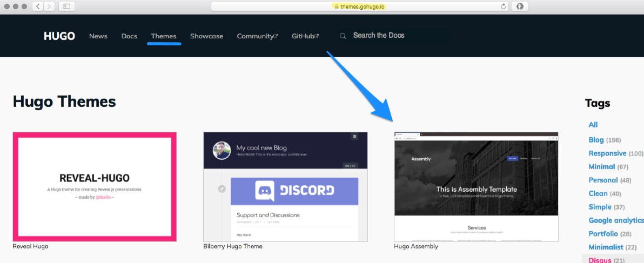Click the Hugo Themes heading
The image size is (644, 263).
click(x=64, y=102)
